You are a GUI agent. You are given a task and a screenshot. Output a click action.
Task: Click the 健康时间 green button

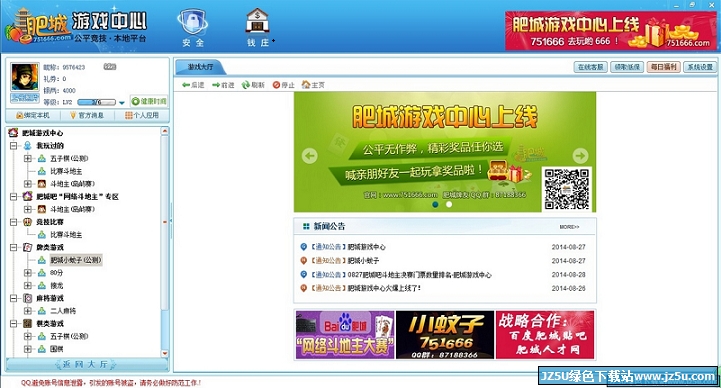click(x=149, y=101)
